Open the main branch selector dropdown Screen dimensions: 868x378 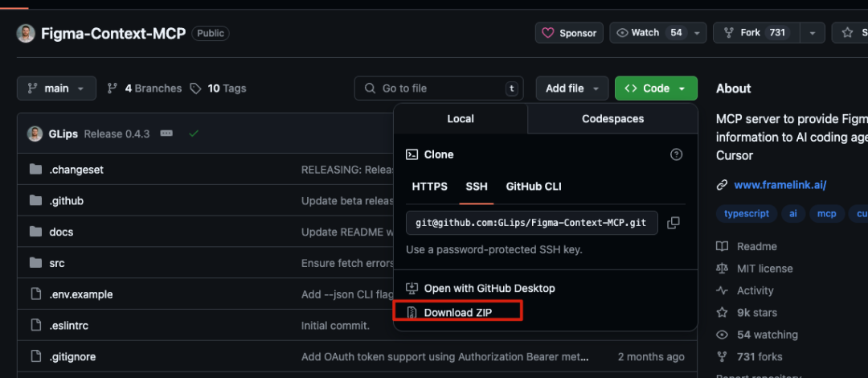click(56, 88)
